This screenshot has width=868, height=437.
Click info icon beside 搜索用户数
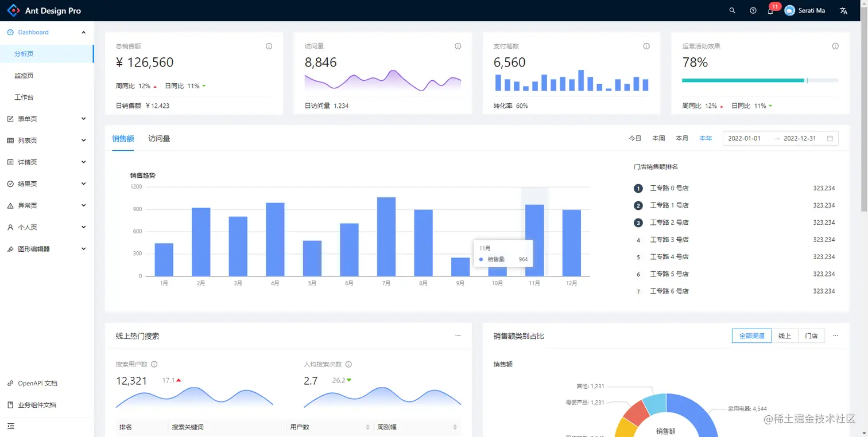pos(154,364)
